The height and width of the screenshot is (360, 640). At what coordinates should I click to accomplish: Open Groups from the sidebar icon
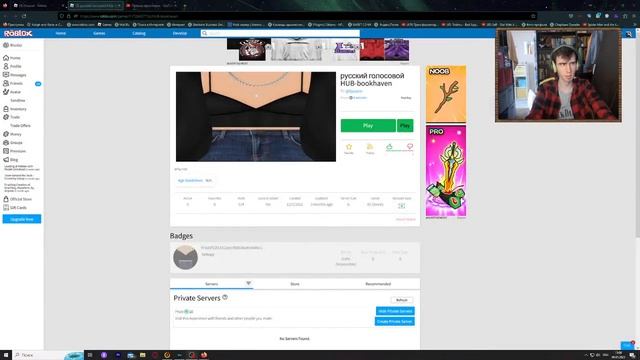[6, 142]
